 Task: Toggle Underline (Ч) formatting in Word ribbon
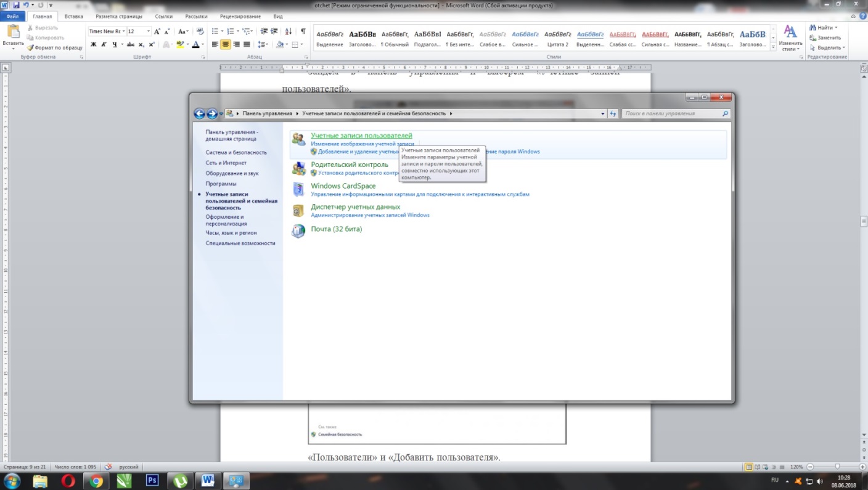pyautogui.click(x=114, y=44)
